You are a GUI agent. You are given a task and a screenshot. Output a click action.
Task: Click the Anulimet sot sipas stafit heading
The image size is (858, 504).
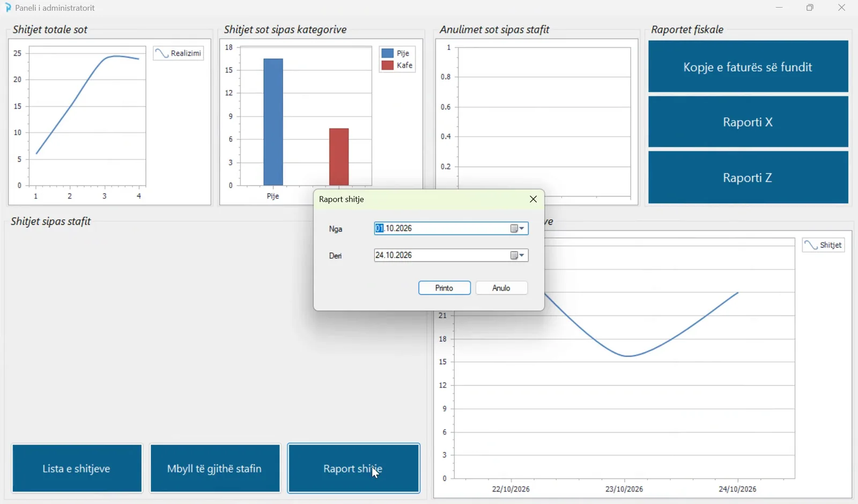click(x=494, y=29)
